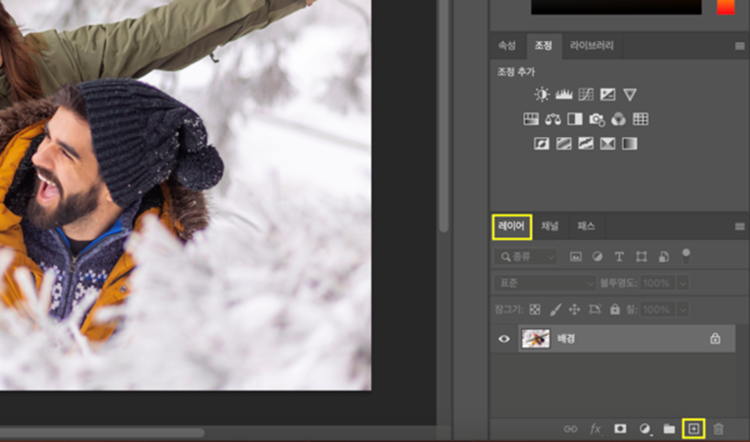Add an Exposure adjustment icon
Viewport: 750px width, 442px height.
pos(607,94)
